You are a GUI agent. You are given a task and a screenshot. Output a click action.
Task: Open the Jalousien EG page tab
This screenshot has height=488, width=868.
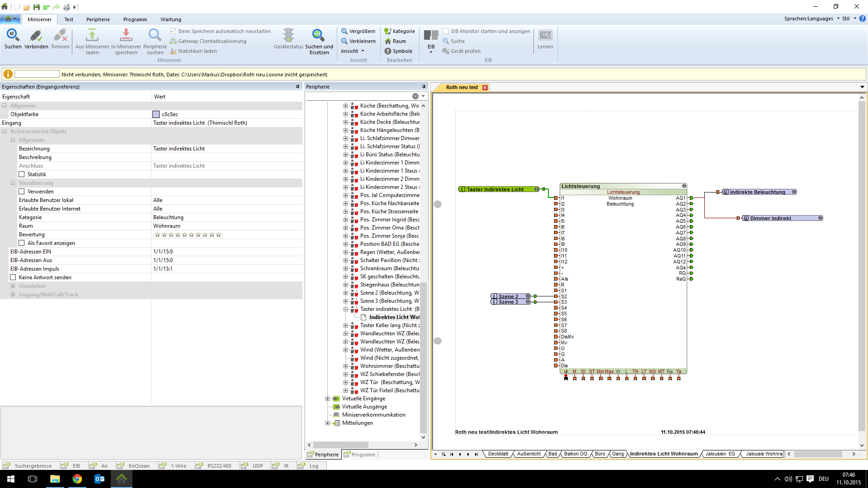720,454
